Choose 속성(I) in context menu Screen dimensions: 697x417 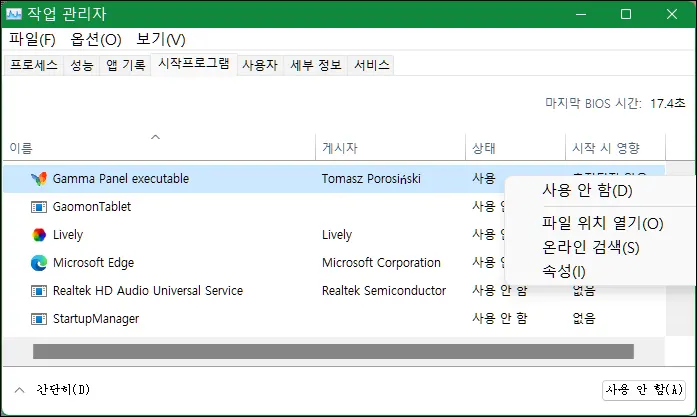[x=564, y=271]
